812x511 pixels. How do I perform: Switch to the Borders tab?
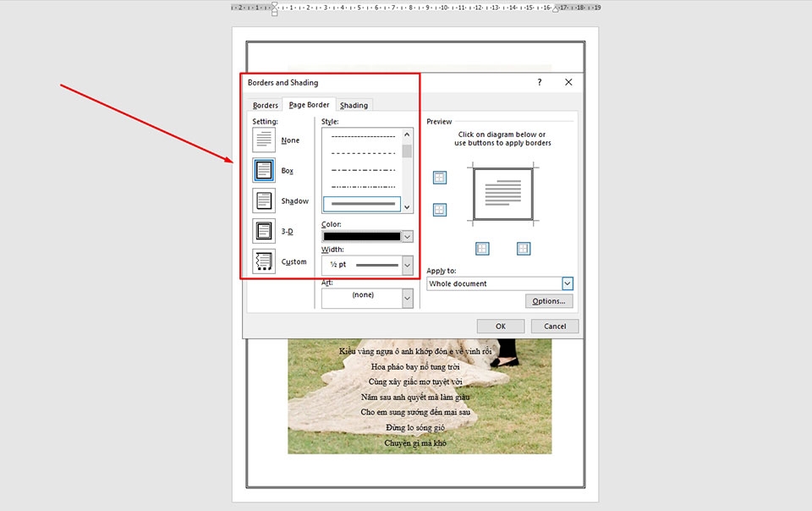coord(264,104)
